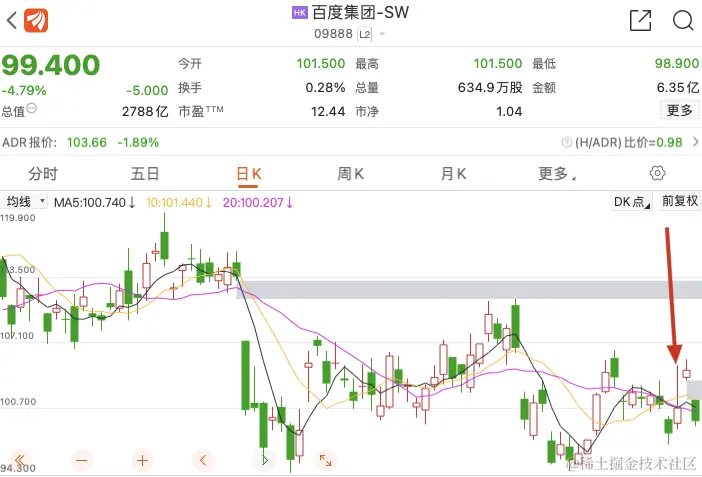
Task: Open ADR details chevron on the right
Action: (x=695, y=142)
